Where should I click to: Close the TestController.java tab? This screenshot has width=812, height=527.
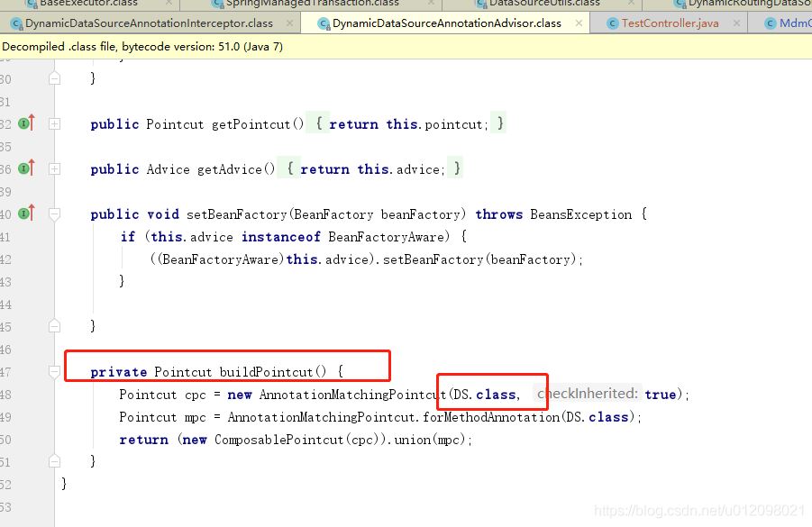(736, 23)
